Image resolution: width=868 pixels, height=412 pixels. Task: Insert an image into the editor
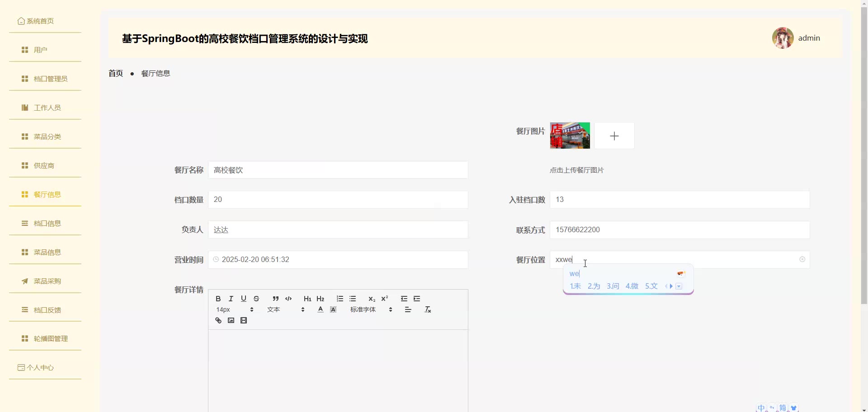click(x=231, y=320)
